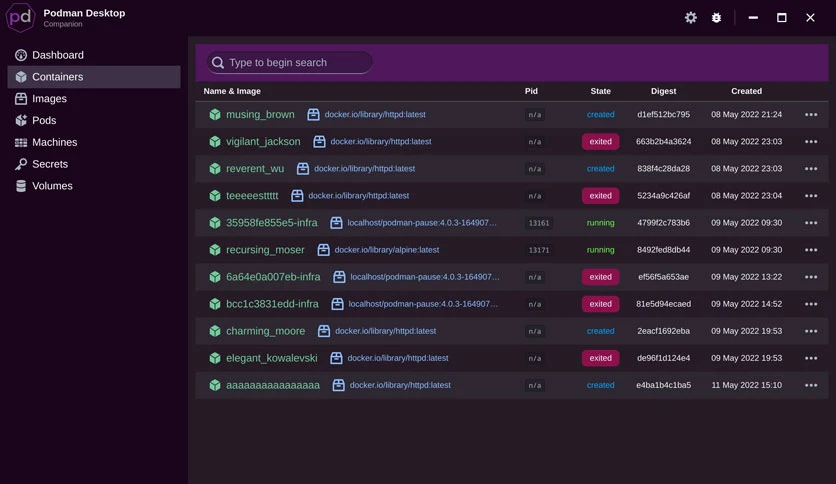836x484 pixels.
Task: Open the actions menu for elegant_kowalevski
Action: [811, 358]
